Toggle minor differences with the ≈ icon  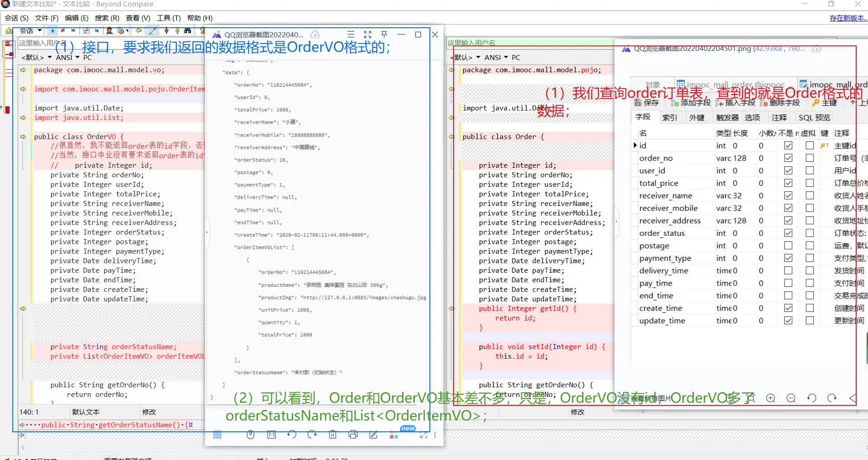click(97, 31)
